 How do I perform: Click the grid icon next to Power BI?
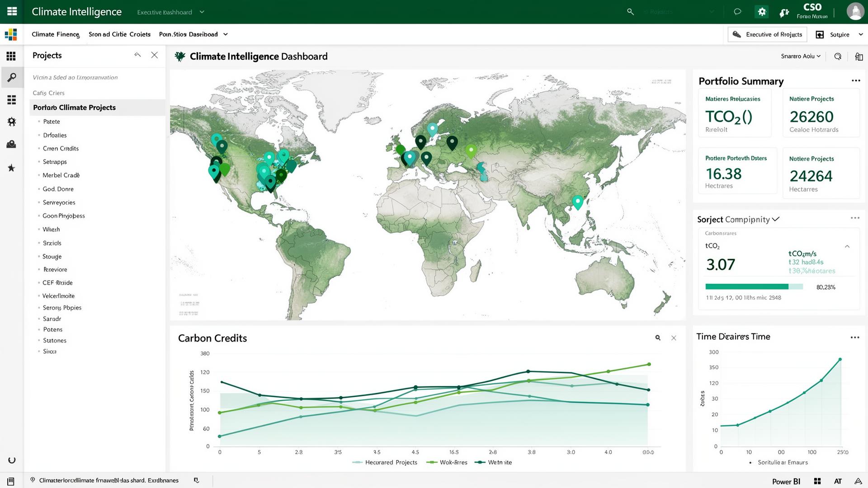pos(817,481)
